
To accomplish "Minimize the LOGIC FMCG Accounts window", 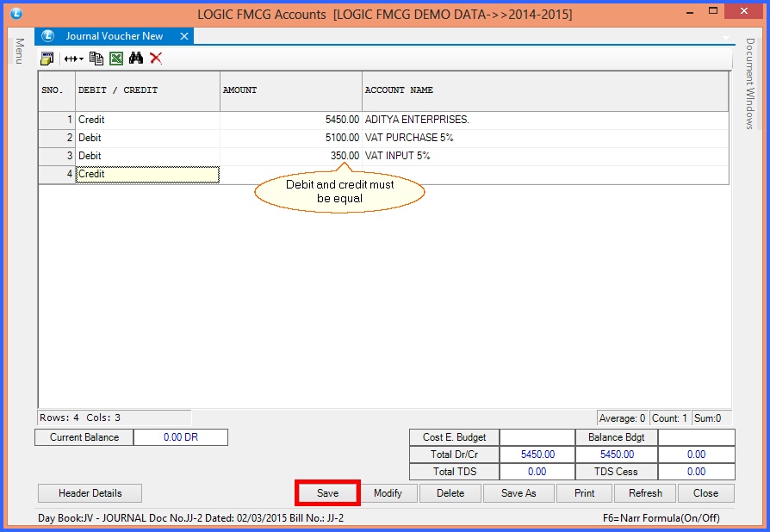I will (x=690, y=12).
